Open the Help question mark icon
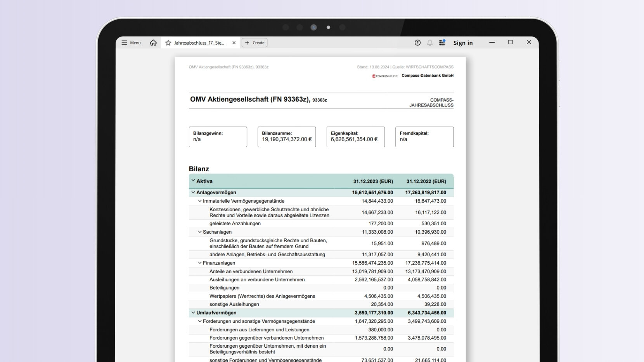 click(417, 43)
